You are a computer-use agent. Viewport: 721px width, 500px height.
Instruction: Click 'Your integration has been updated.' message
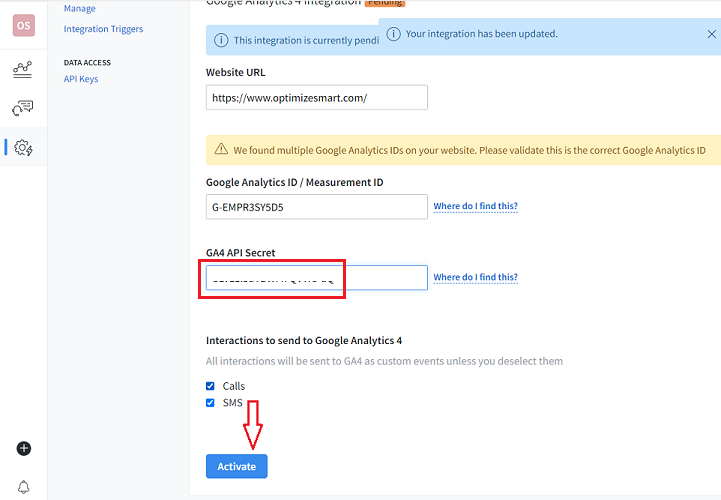(481, 34)
